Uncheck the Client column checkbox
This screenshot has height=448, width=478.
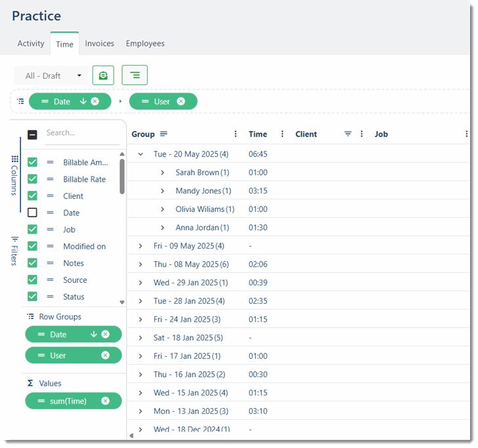click(x=32, y=196)
